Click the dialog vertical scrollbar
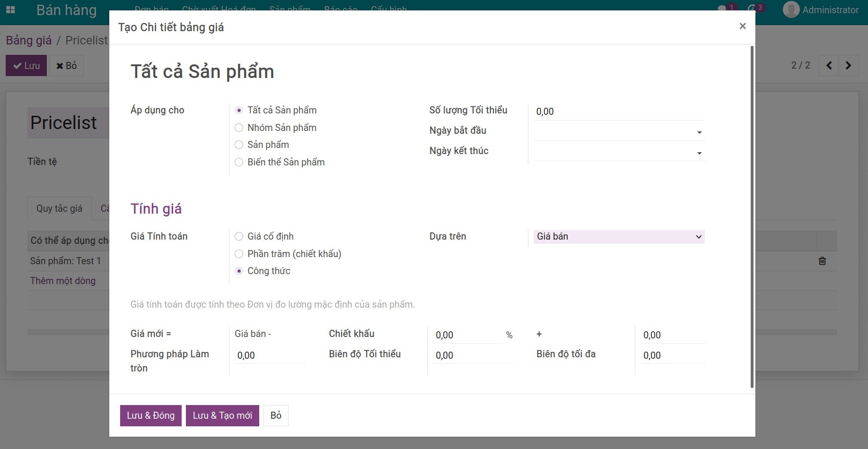868x449 pixels. (752, 217)
